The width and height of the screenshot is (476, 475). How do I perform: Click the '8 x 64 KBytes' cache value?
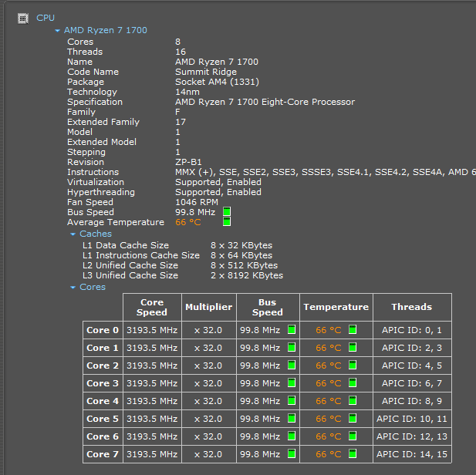point(241,255)
